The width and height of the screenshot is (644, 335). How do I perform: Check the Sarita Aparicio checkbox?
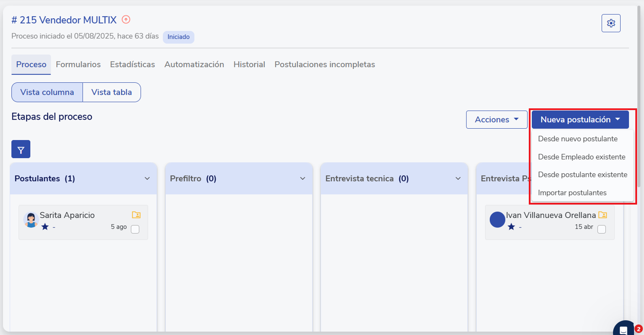point(135,229)
